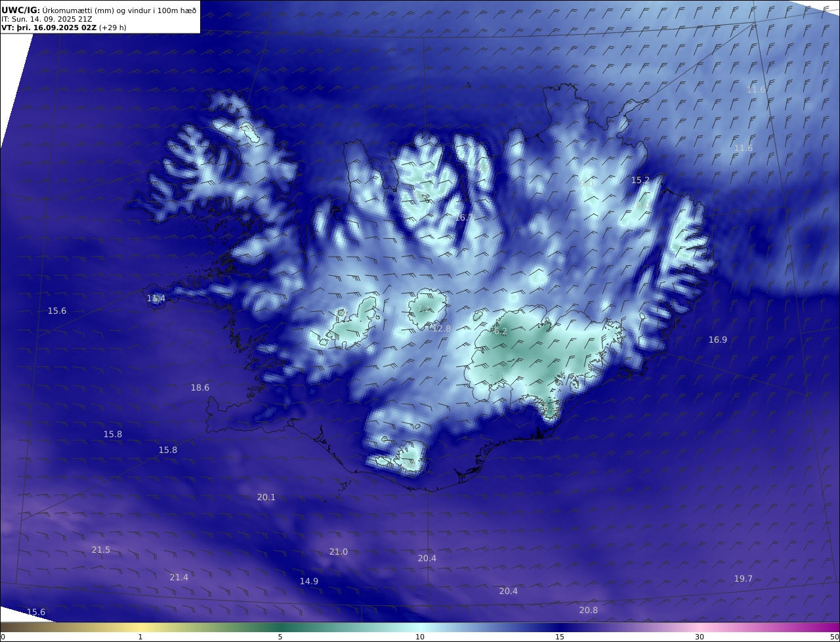Click the valid time line 'VT: þri. 16.09.2025 02Z'

click(x=49, y=29)
